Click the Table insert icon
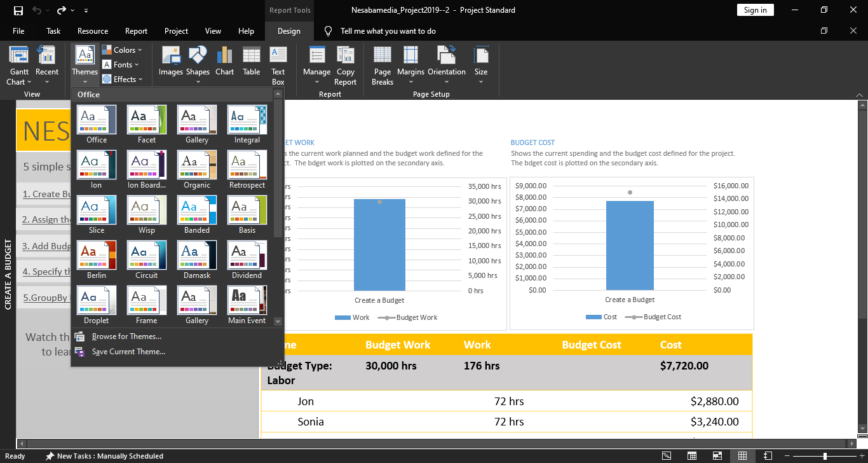The width and height of the screenshot is (868, 463). [x=252, y=61]
